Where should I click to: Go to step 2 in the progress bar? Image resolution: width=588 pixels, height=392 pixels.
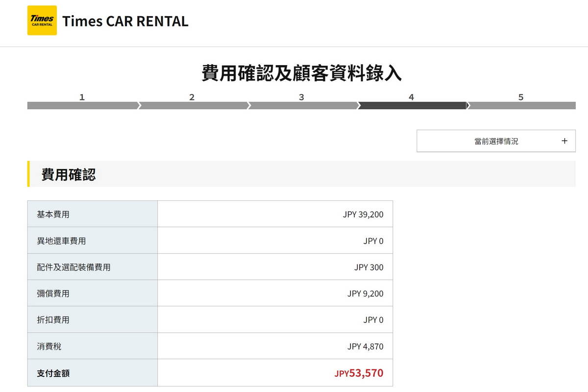click(192, 105)
